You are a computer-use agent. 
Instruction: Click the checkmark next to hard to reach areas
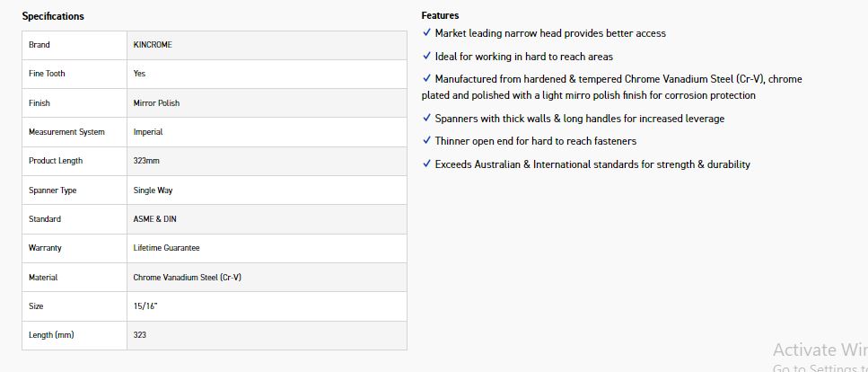tap(426, 57)
